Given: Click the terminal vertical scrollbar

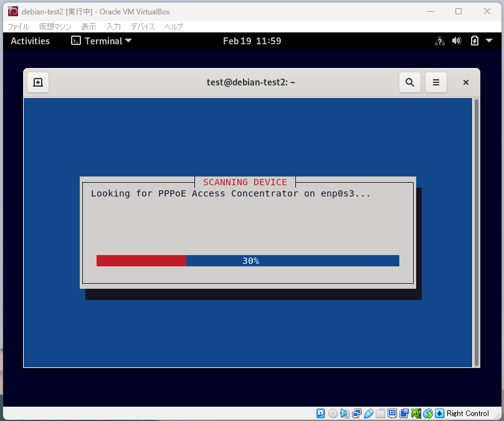Looking at the screenshot, I should (477, 233).
